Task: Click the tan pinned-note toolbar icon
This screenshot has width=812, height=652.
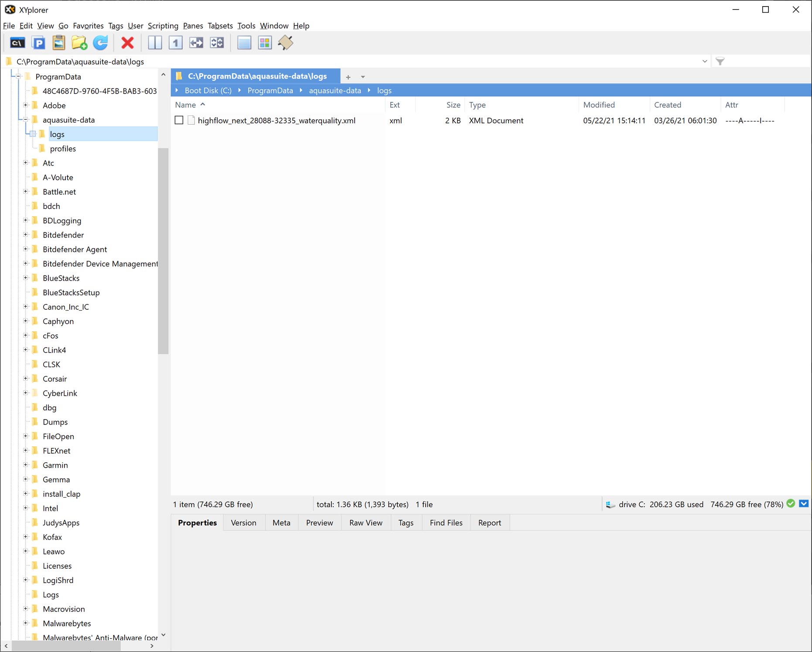Action: (286, 43)
